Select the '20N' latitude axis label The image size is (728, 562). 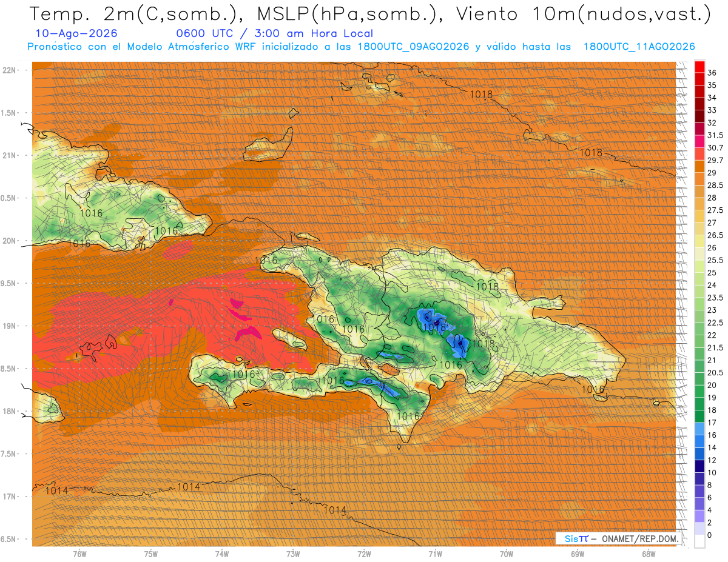point(9,241)
